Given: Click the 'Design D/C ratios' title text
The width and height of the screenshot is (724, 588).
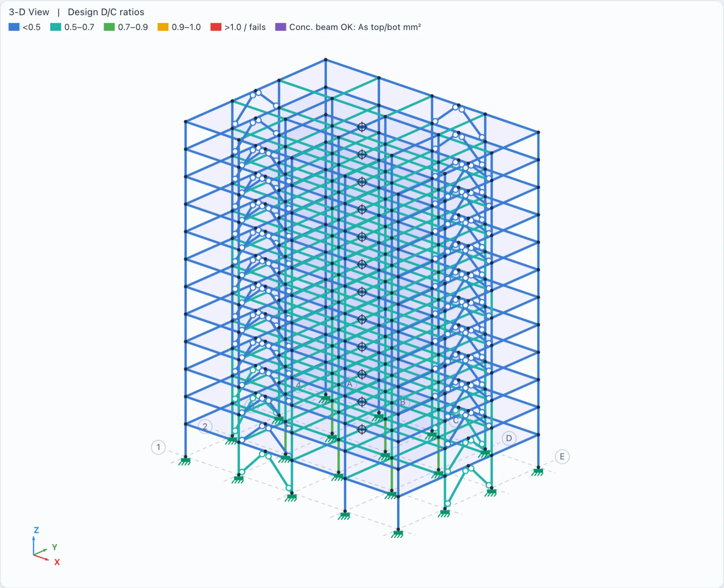Looking at the screenshot, I should [x=106, y=12].
